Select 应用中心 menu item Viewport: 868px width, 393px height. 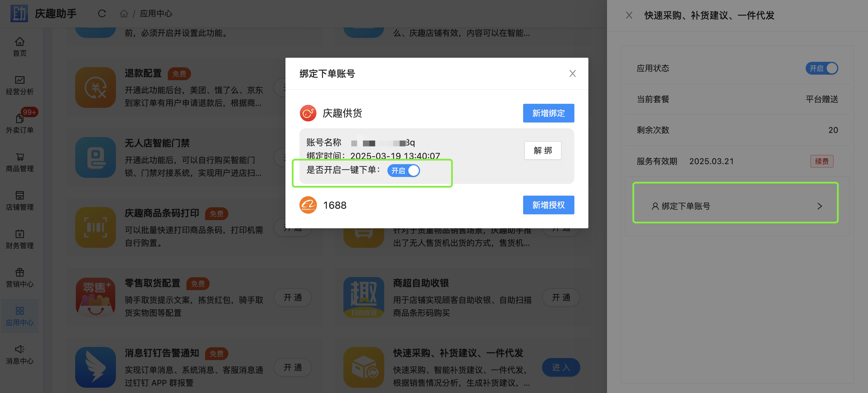click(20, 316)
